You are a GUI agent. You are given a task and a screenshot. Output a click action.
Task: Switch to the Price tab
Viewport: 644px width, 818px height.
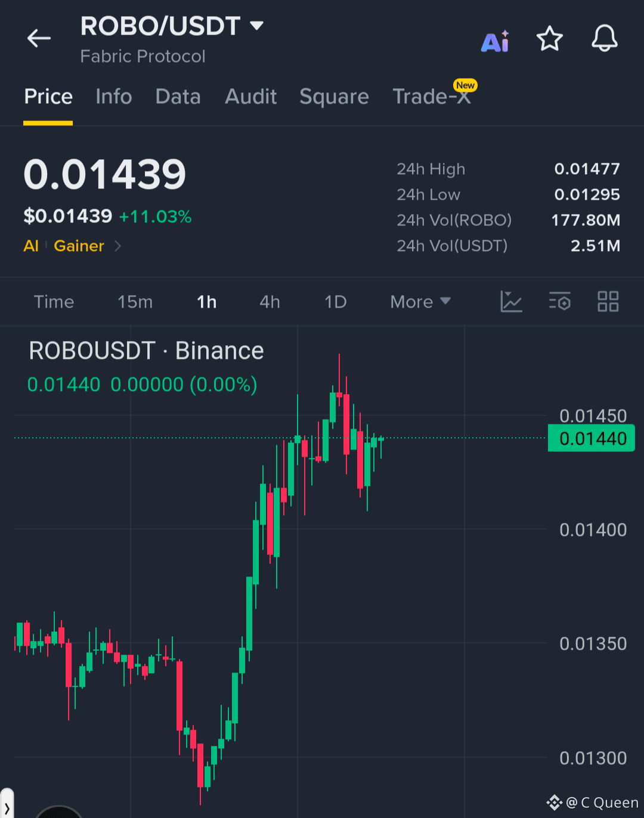click(x=48, y=97)
